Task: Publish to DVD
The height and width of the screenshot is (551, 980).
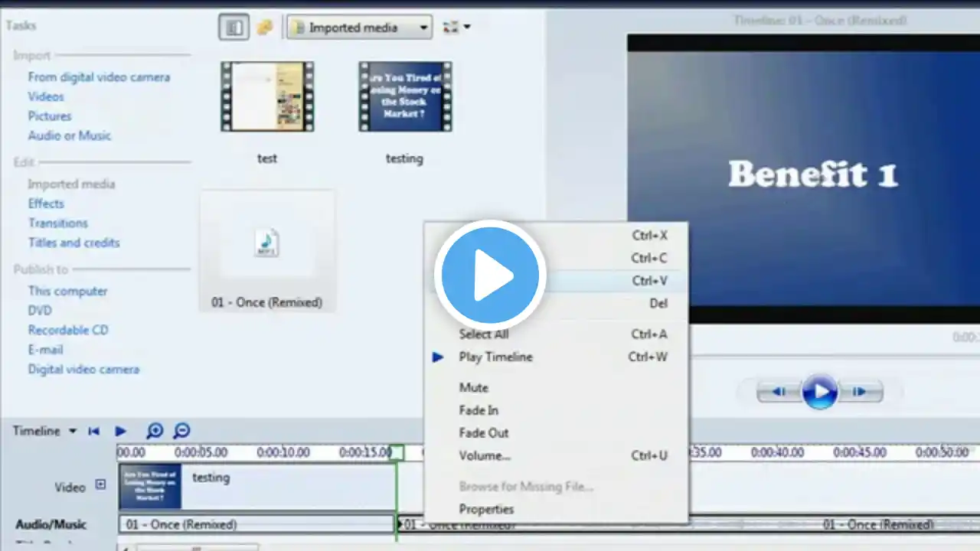Action: pos(40,311)
